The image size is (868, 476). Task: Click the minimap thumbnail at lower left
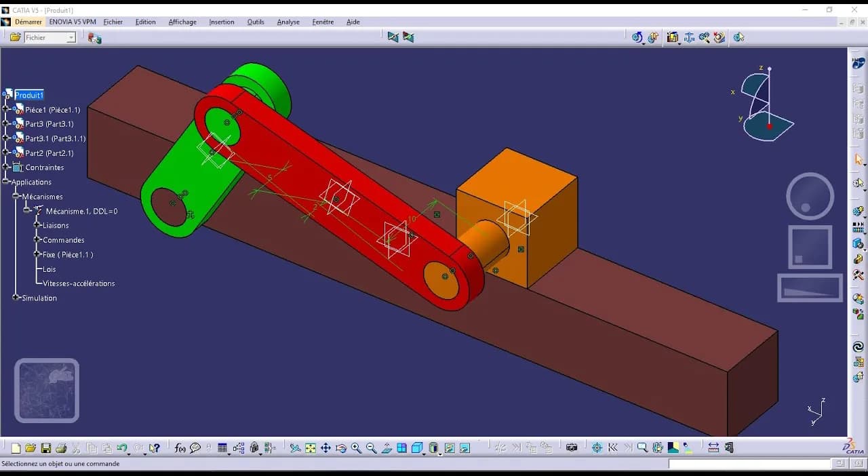tap(47, 391)
